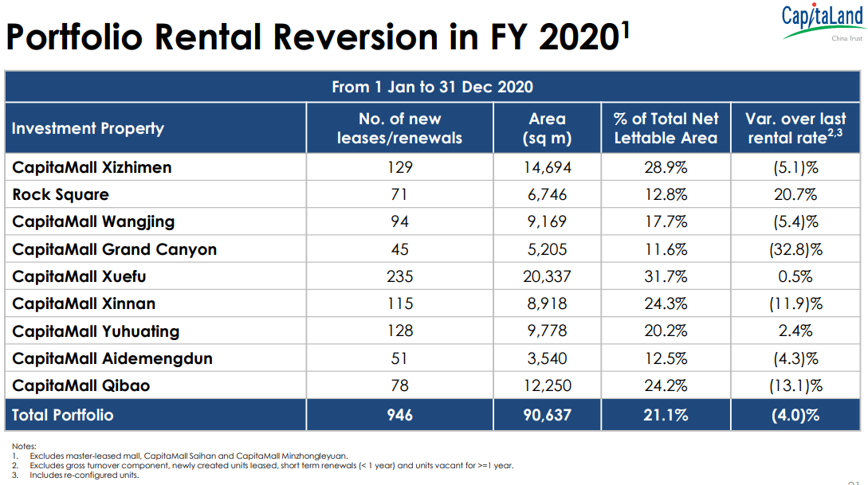
Task: Click Qibao's area value 12,250
Action: pos(547,385)
